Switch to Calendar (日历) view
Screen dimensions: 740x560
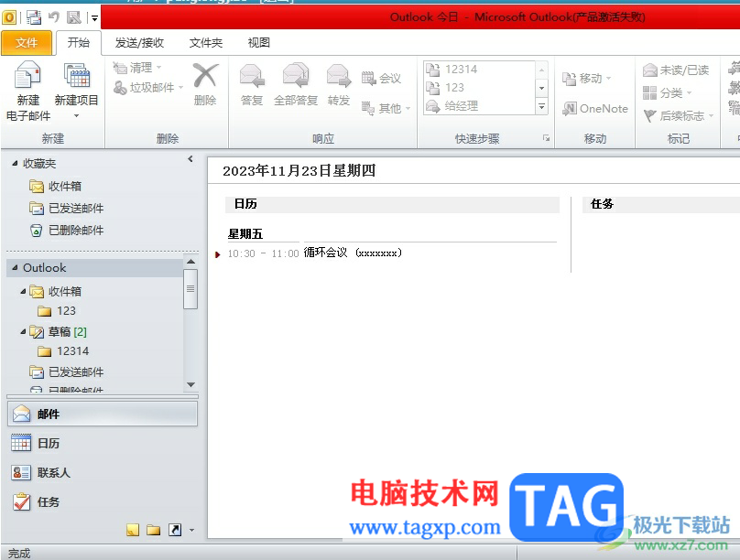(x=103, y=443)
